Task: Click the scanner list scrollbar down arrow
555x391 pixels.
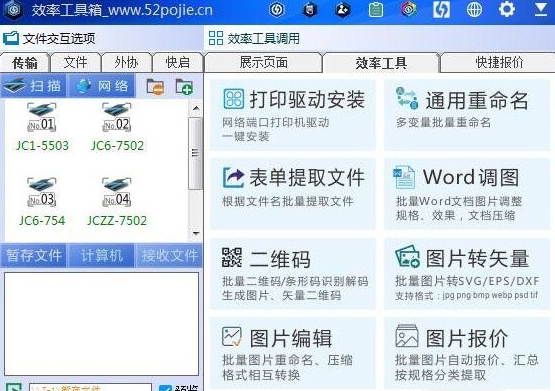Action: (196, 233)
